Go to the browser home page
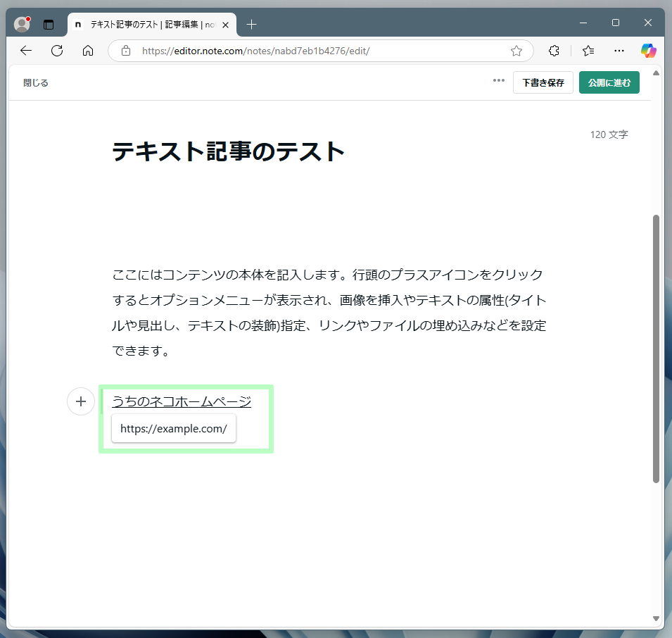This screenshot has height=638, width=672. (x=88, y=51)
